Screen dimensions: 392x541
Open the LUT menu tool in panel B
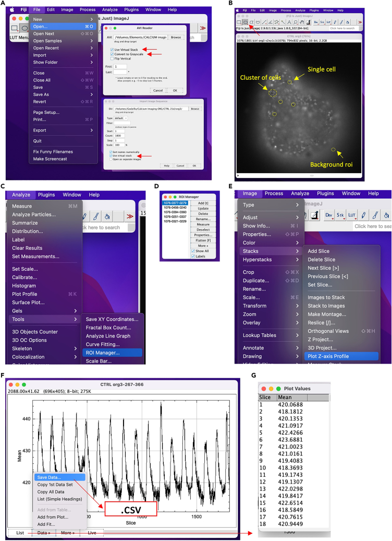[x=328, y=22]
